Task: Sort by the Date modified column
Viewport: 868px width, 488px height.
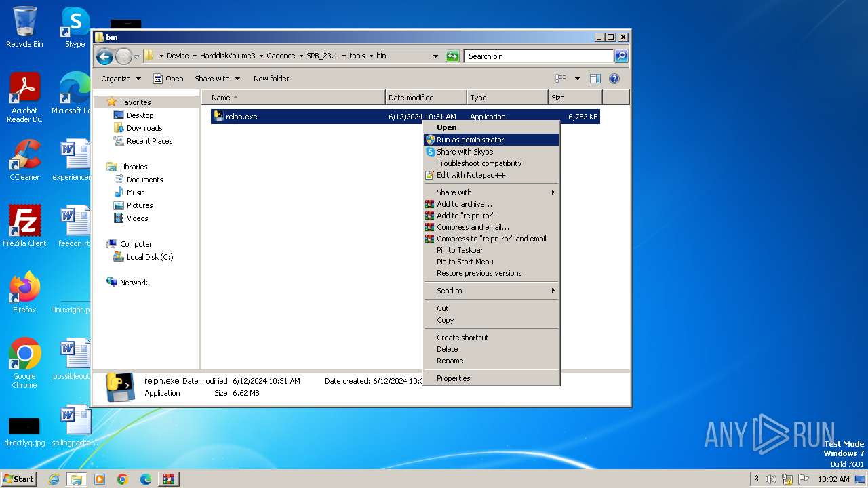Action: 426,98
